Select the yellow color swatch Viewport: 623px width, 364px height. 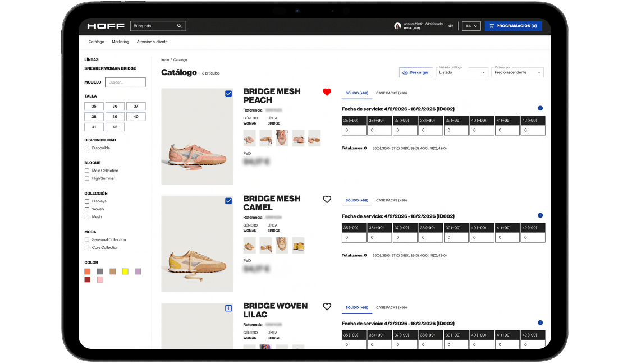125,271
